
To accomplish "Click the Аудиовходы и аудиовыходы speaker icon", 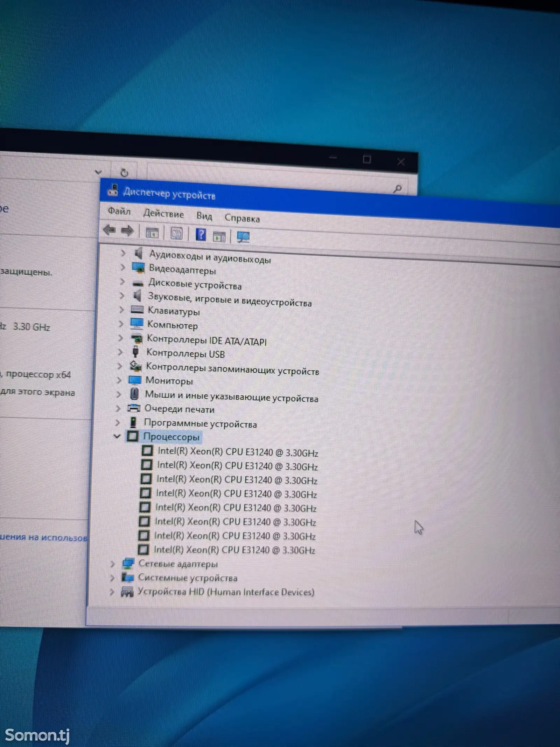I will [x=139, y=253].
